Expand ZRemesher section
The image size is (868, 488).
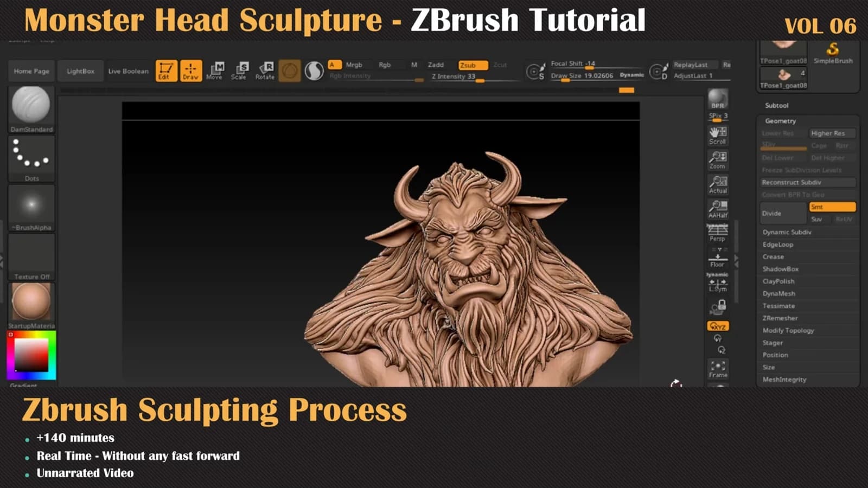coord(780,318)
